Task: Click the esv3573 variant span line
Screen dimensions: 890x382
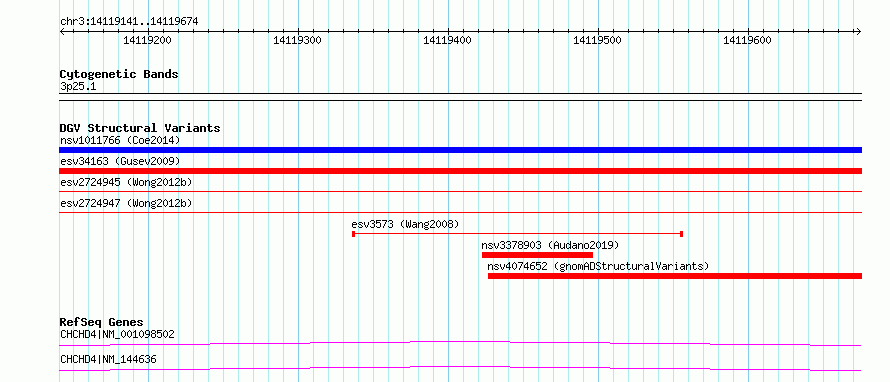Action: pos(517,234)
